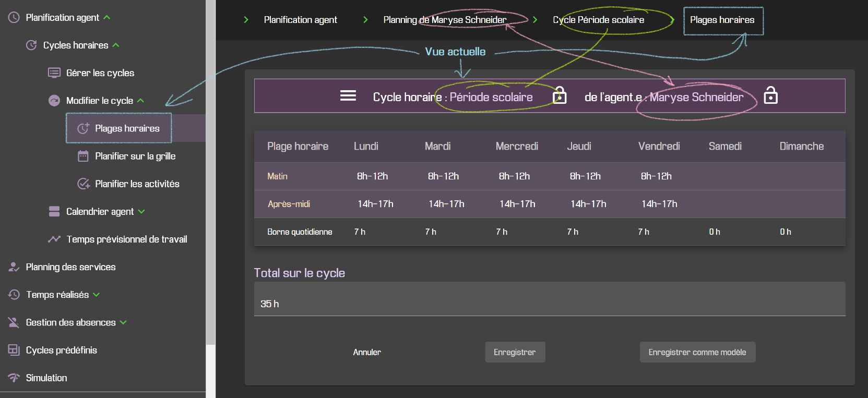
Task: Click the Planifier les activités check icon
Action: pyautogui.click(x=84, y=184)
